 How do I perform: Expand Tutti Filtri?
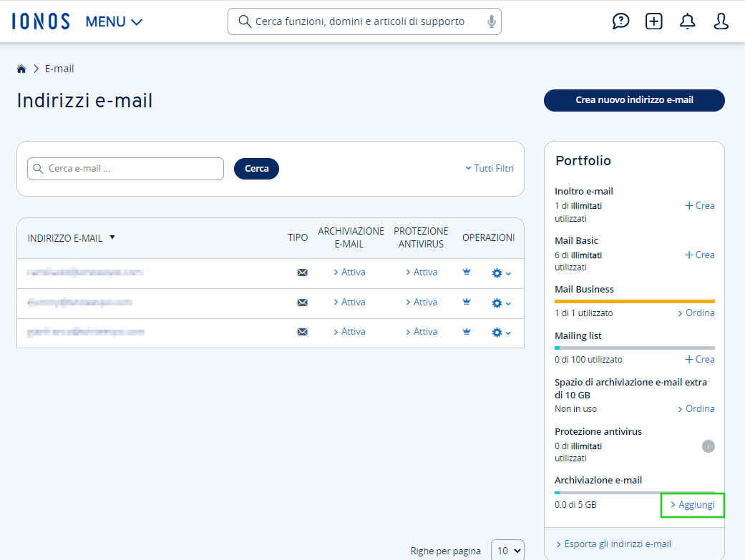490,168
